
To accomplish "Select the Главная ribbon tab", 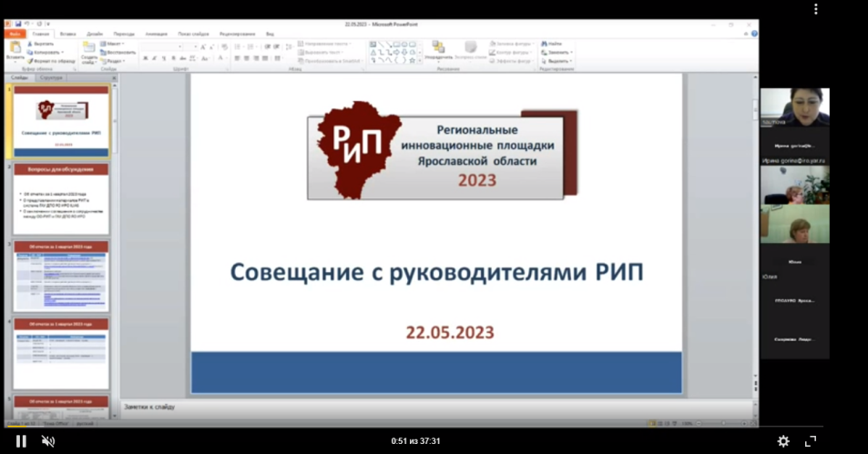I will click(40, 34).
